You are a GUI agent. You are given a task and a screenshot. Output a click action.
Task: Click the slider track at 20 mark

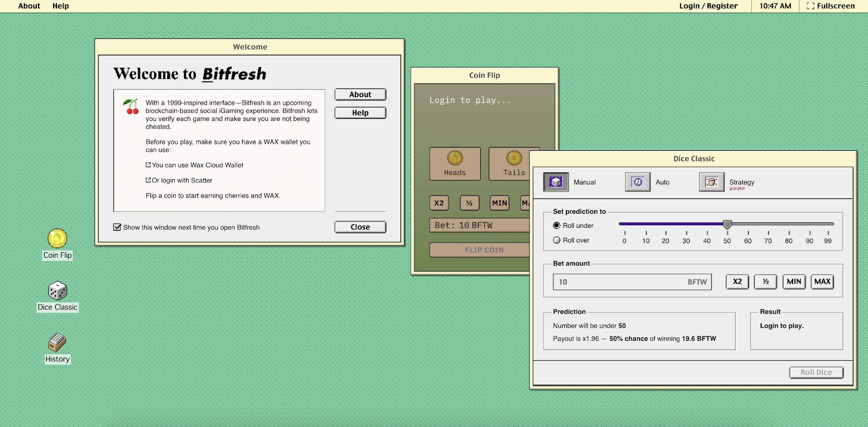tap(666, 224)
